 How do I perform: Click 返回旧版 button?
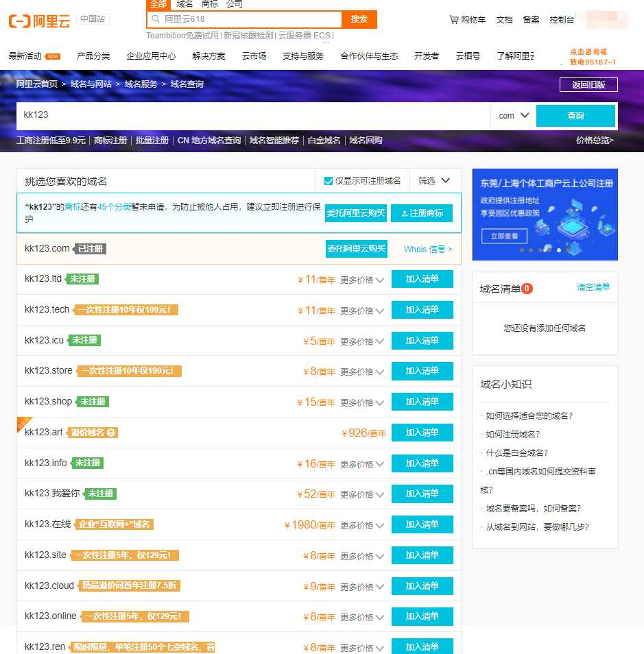(x=588, y=85)
